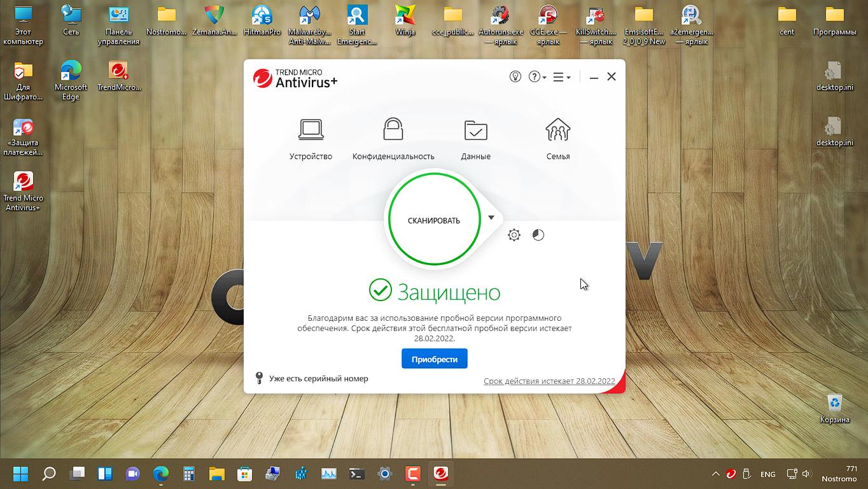
Task: Click "Уже есть серийный номер" link
Action: [318, 379]
